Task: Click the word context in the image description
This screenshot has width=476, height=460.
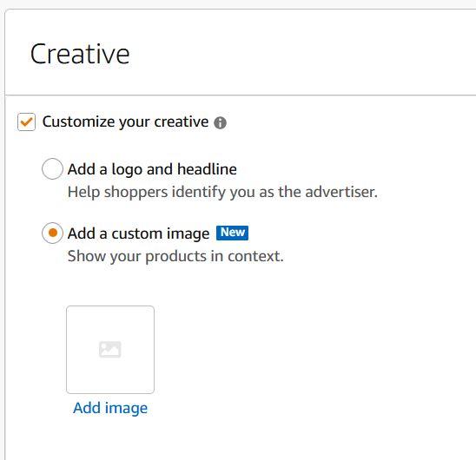Action: 255,256
